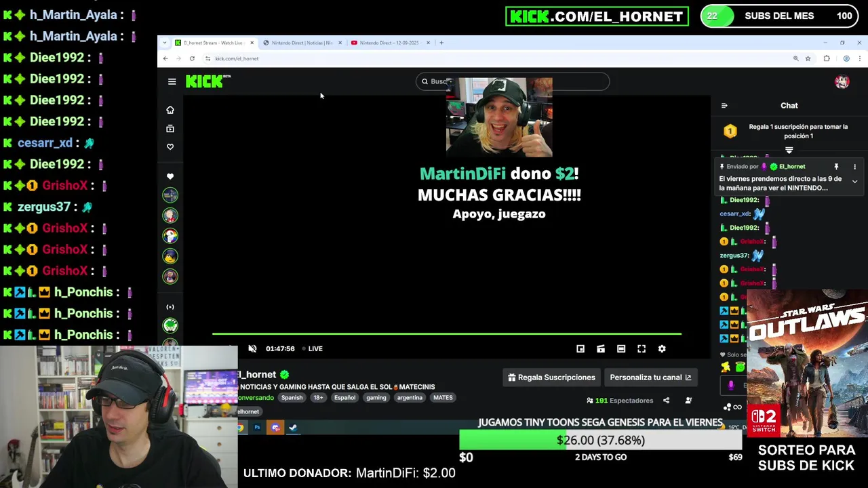Open browser zoom magnifier icon
868x488 pixels.
(795, 59)
